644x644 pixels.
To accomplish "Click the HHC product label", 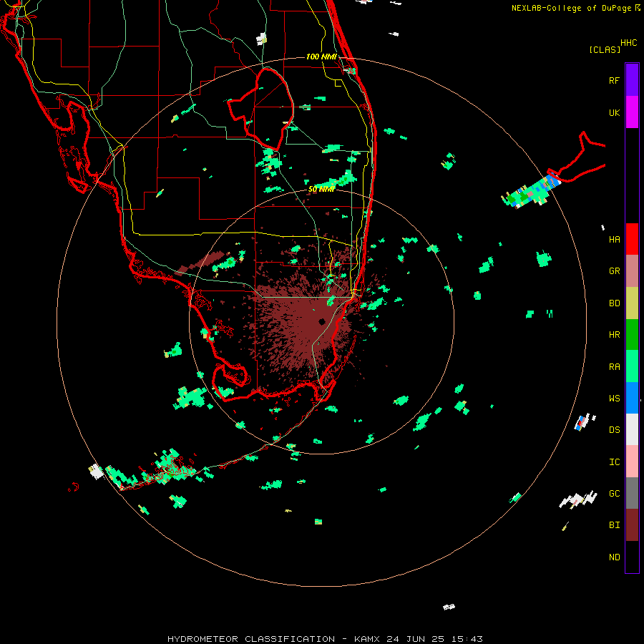I will [x=628, y=43].
